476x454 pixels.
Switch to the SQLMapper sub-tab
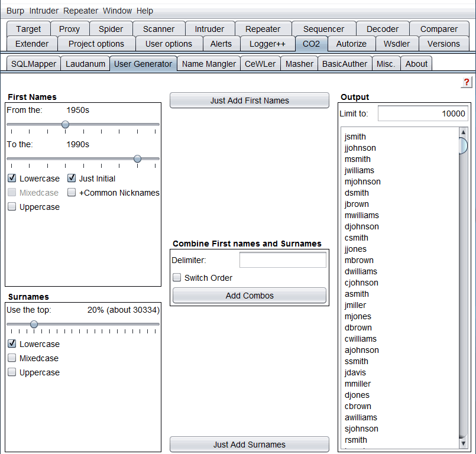click(x=34, y=64)
